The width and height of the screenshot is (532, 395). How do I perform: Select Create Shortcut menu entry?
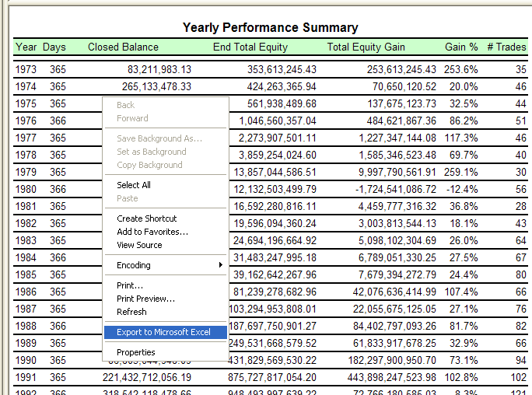[146, 218]
